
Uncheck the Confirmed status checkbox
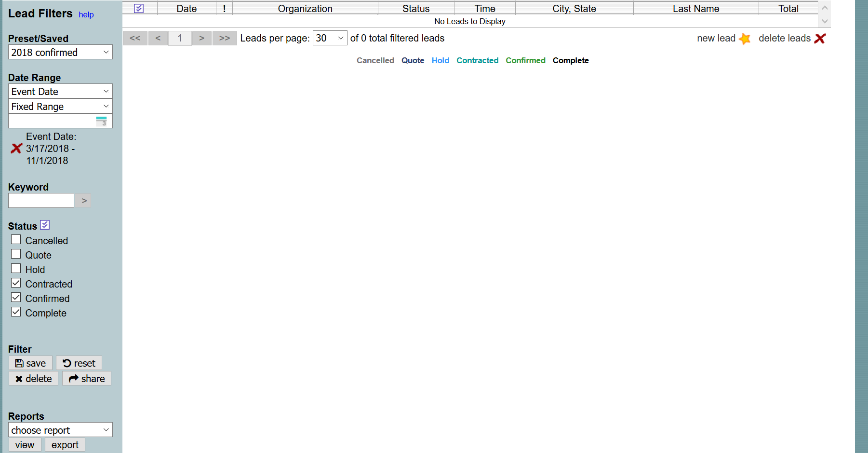pos(16,298)
